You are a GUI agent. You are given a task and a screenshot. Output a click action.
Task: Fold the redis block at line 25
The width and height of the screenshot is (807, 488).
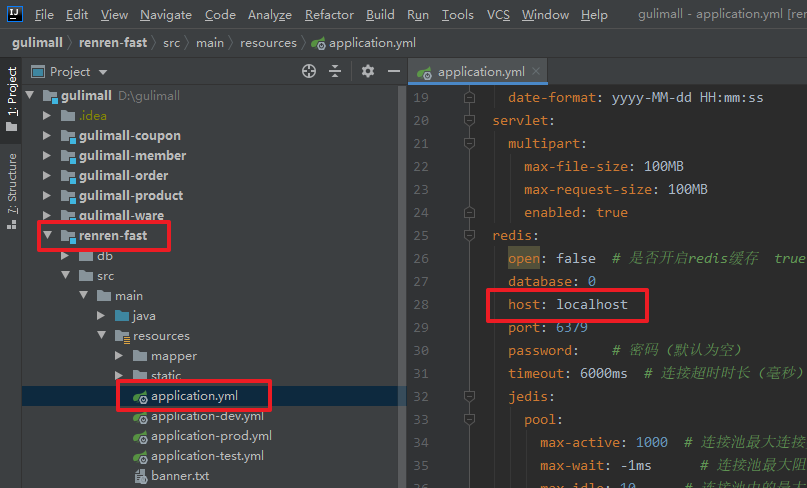469,235
